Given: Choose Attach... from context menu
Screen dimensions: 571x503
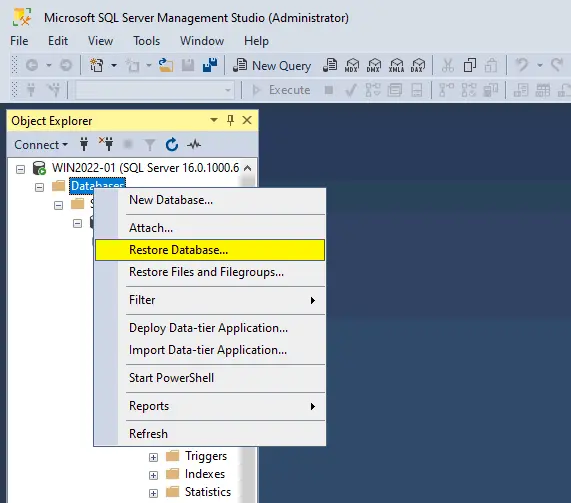Looking at the screenshot, I should point(210,228).
